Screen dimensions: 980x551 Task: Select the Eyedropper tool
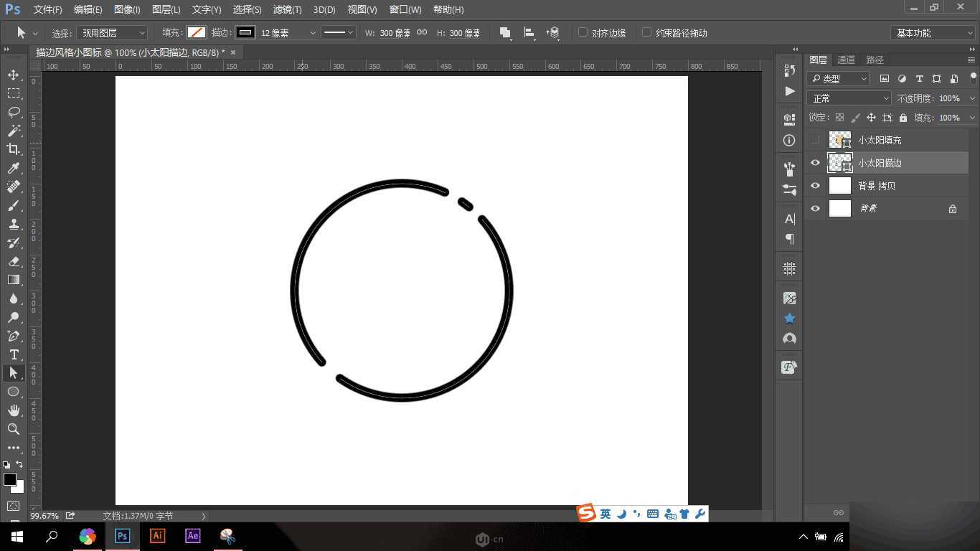[x=13, y=168]
